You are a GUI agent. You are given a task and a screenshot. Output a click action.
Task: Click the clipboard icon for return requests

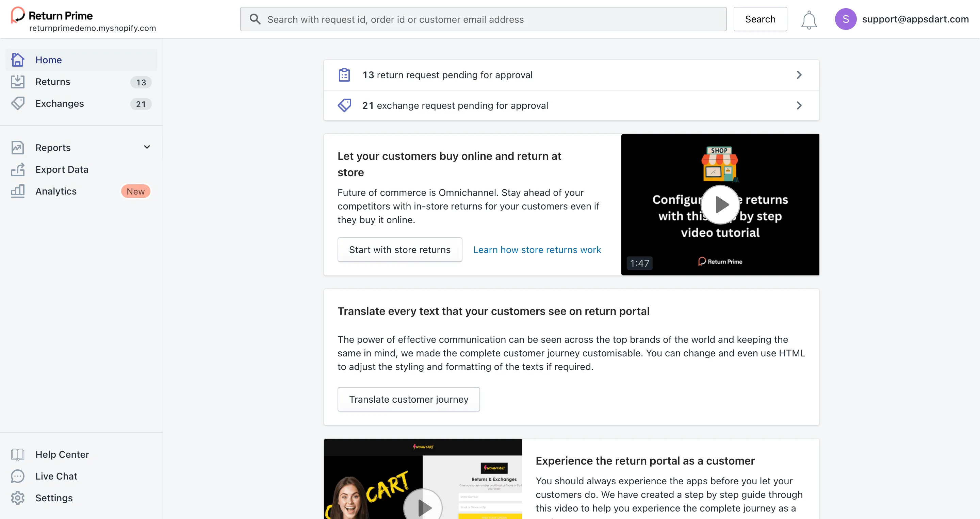[x=344, y=75]
